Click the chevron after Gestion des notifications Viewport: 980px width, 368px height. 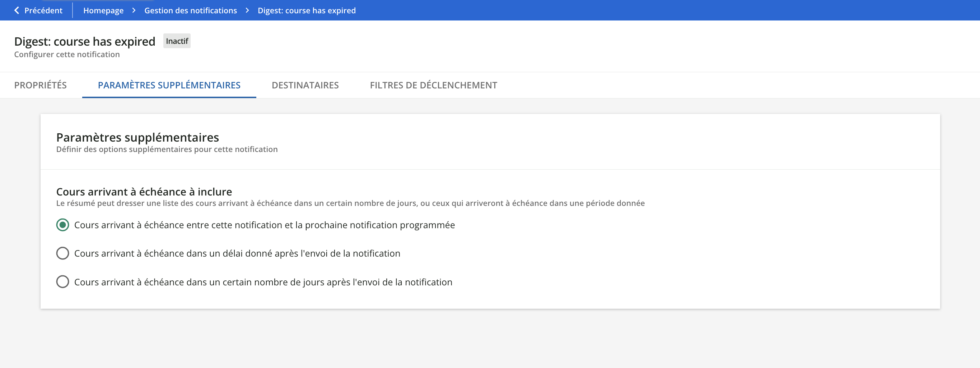(x=248, y=10)
